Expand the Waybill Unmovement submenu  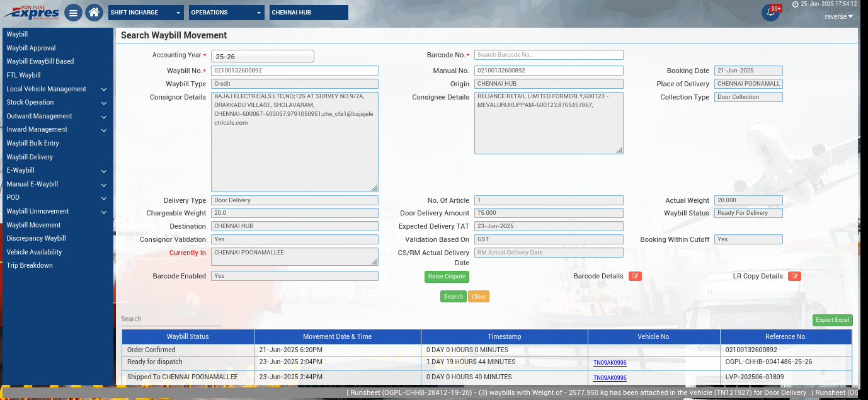click(57, 211)
